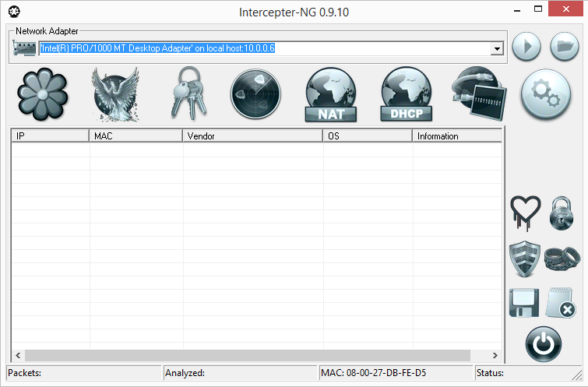
Task: Click network card icon beside adapter
Action: click(24, 48)
